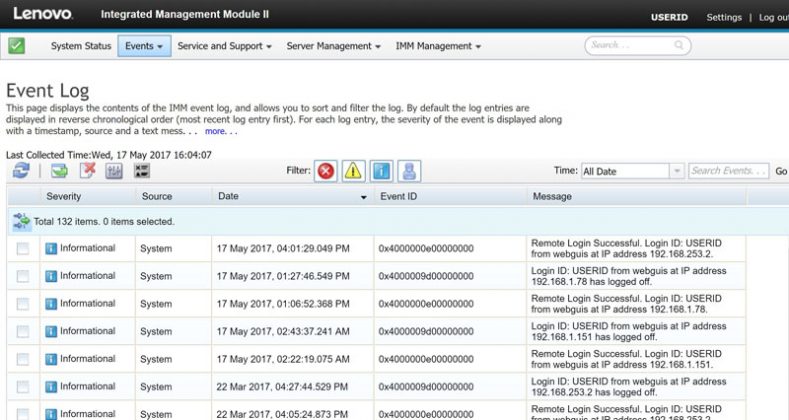Click the checklist view icon in toolbar
Viewport: 789px width, 420px height.
142,171
